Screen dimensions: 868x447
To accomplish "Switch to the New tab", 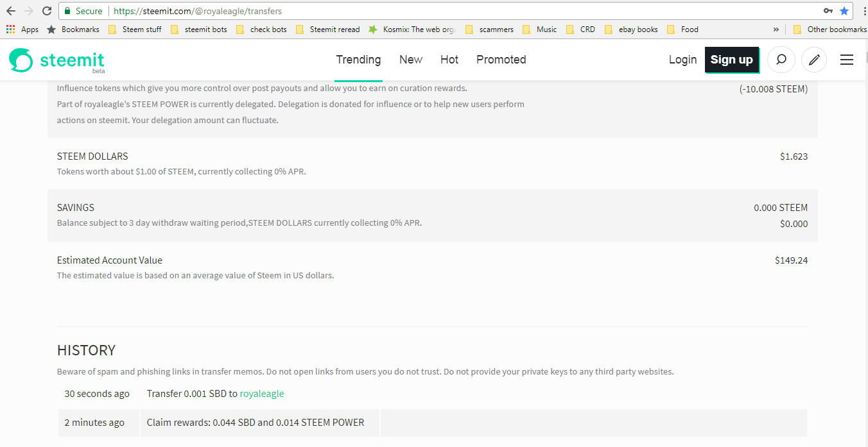I will [411, 60].
